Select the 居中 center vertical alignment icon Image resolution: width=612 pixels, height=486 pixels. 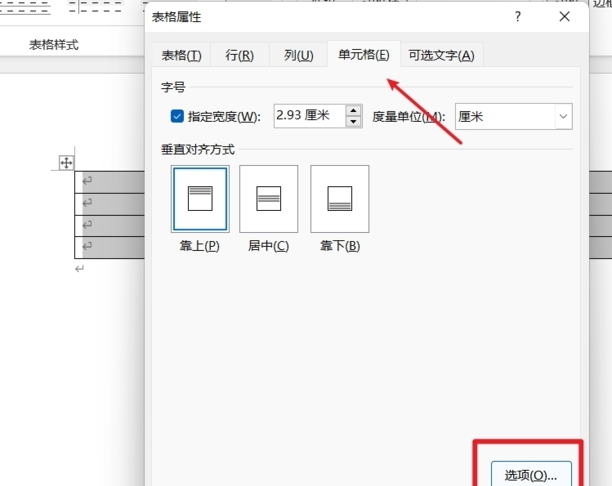pyautogui.click(x=269, y=198)
